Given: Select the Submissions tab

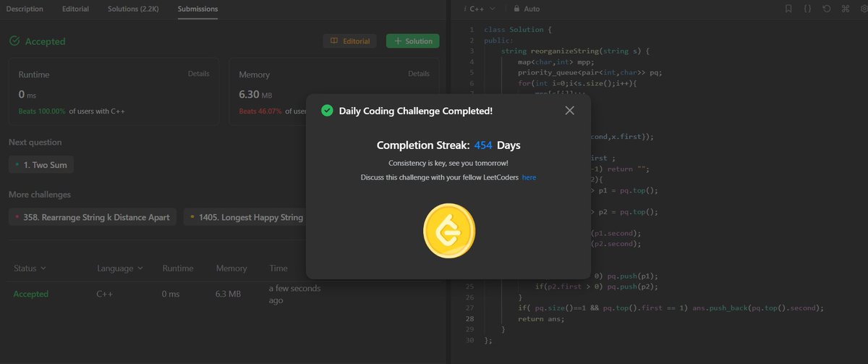Looking at the screenshot, I should coord(198,9).
